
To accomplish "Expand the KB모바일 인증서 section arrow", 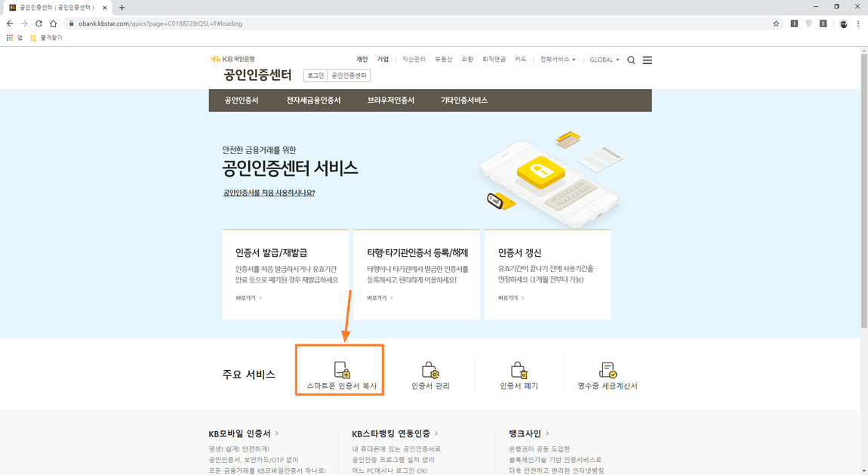I will click(277, 433).
